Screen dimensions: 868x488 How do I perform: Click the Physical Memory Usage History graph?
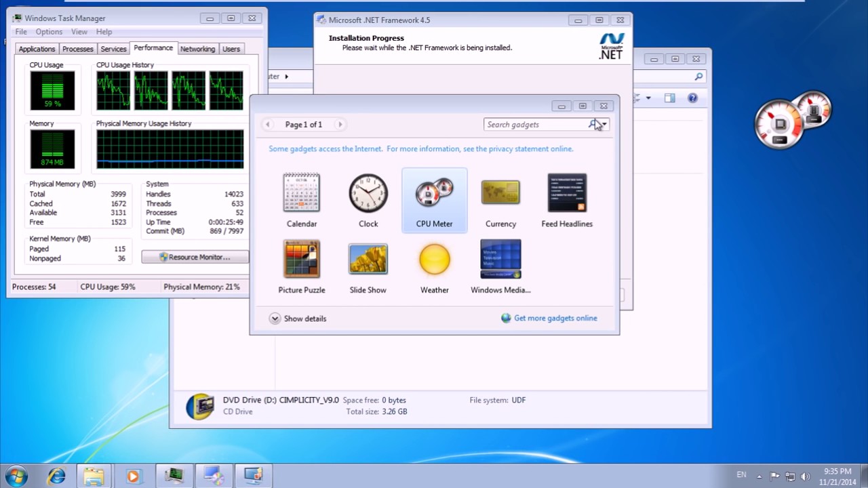coord(170,149)
